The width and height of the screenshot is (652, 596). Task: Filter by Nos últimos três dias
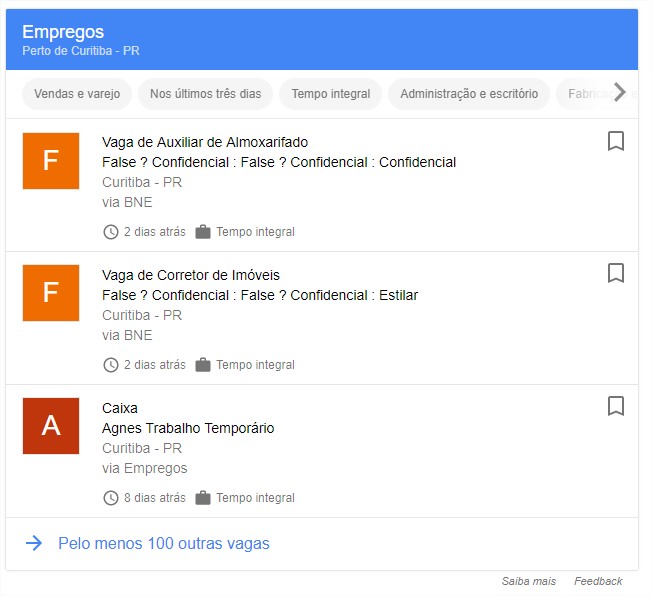click(x=205, y=94)
